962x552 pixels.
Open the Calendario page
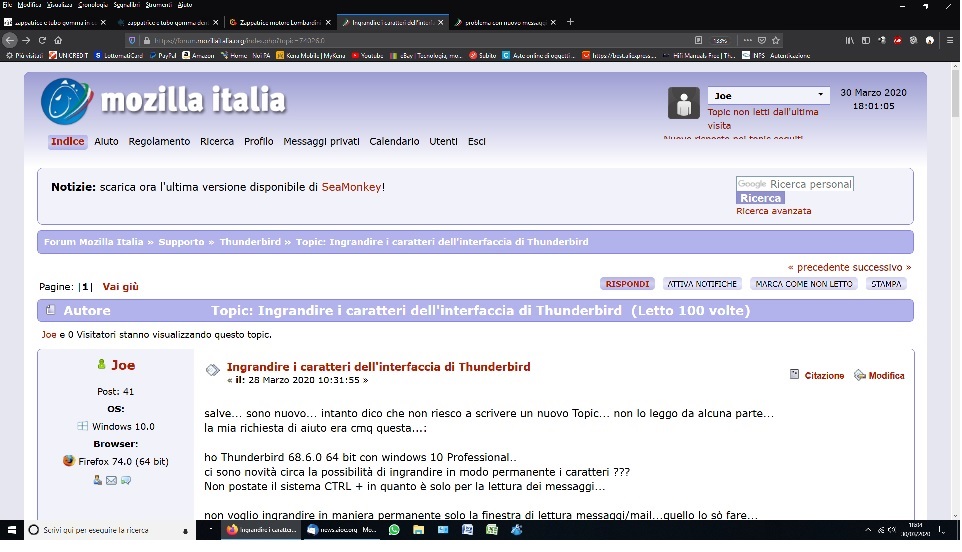394,142
